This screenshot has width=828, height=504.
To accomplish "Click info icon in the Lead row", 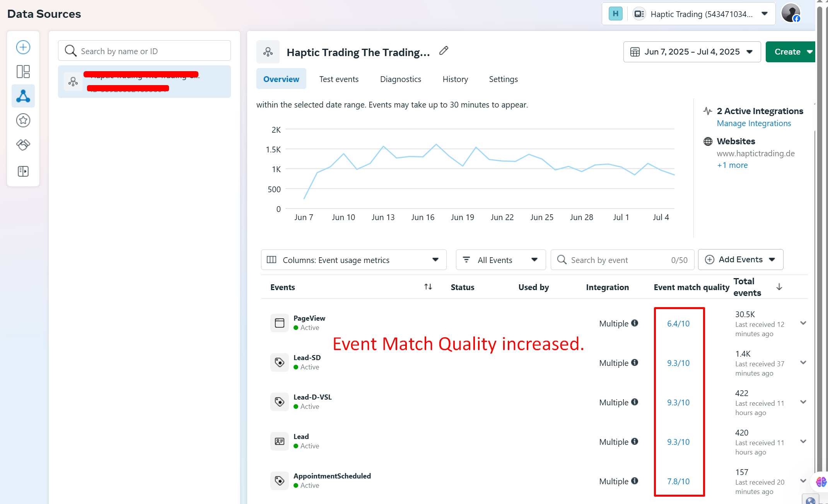I will (x=635, y=441).
